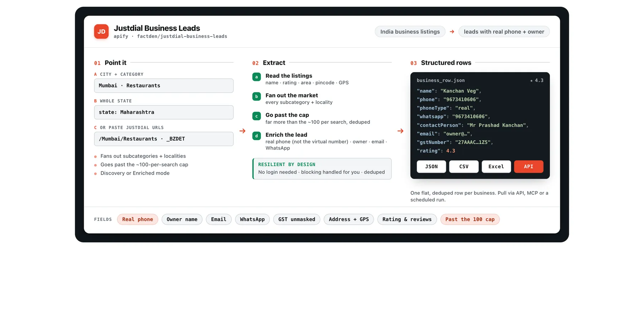Click Discovery or Enriched mode bullet
644x316 pixels.
point(135,173)
